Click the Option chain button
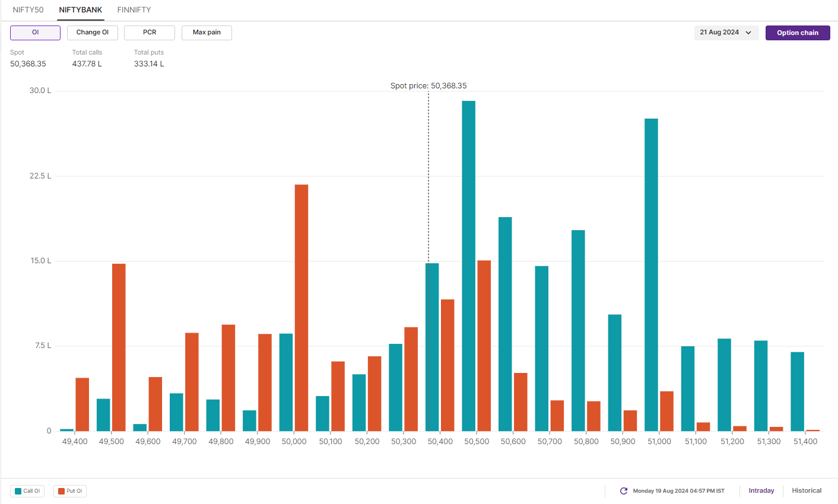The image size is (838, 504). 798,33
